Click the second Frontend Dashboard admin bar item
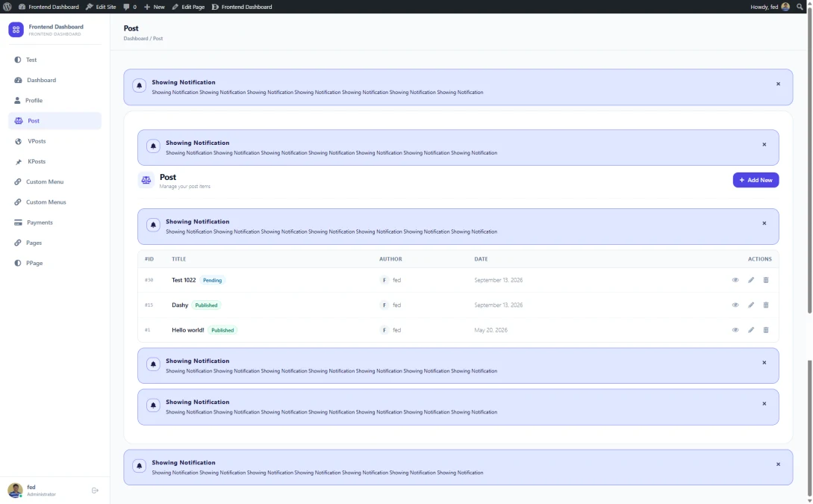Image resolution: width=813 pixels, height=504 pixels. (242, 7)
